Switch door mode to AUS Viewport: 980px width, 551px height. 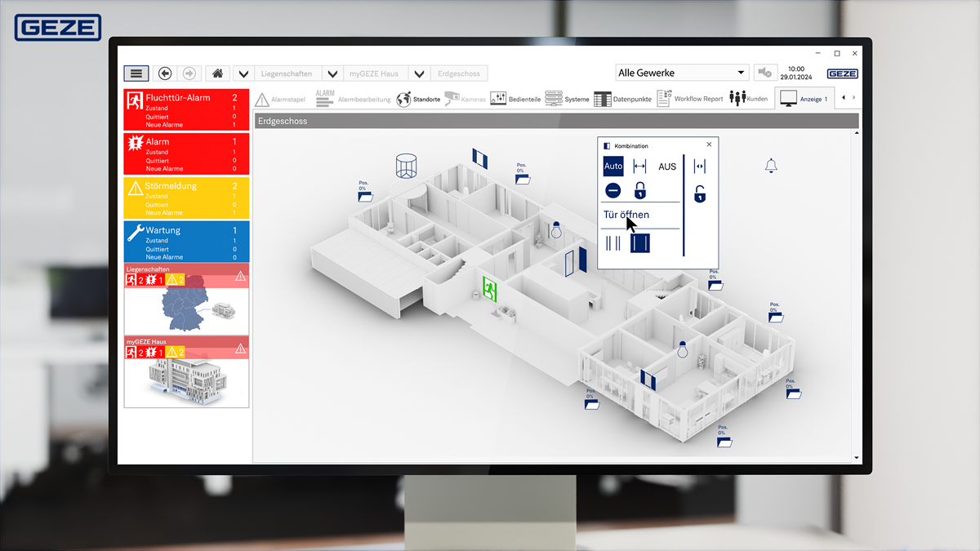pos(667,167)
